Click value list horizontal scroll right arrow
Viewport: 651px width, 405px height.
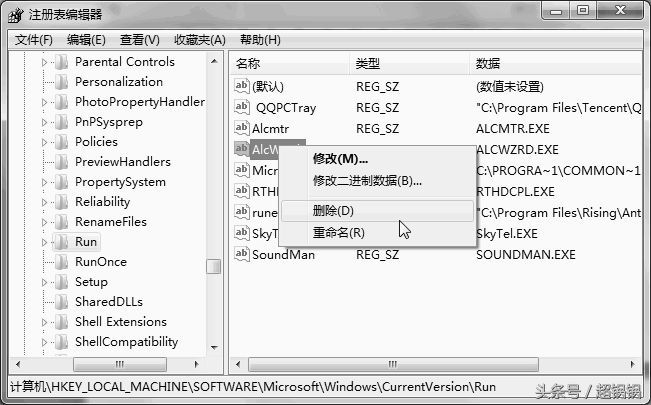pos(632,364)
